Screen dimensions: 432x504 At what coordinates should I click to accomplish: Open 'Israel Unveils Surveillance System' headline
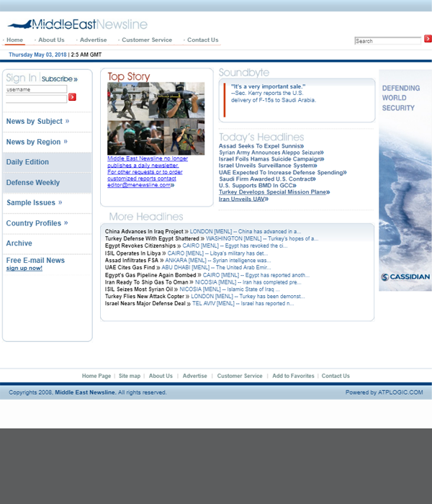[268, 166]
